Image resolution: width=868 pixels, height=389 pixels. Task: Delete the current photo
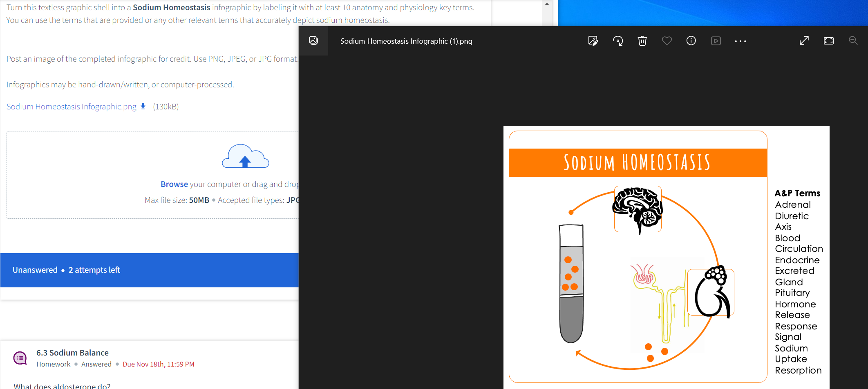[x=642, y=41]
